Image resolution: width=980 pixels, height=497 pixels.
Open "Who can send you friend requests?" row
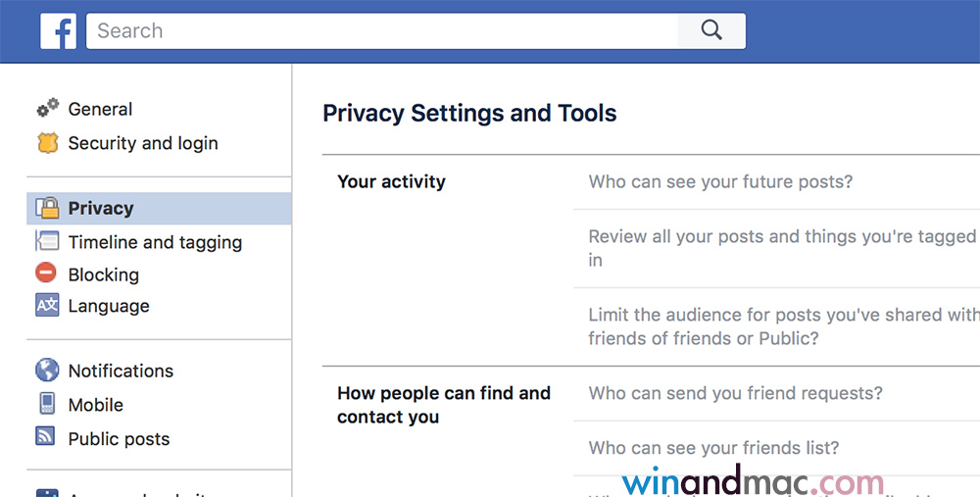tap(735, 393)
